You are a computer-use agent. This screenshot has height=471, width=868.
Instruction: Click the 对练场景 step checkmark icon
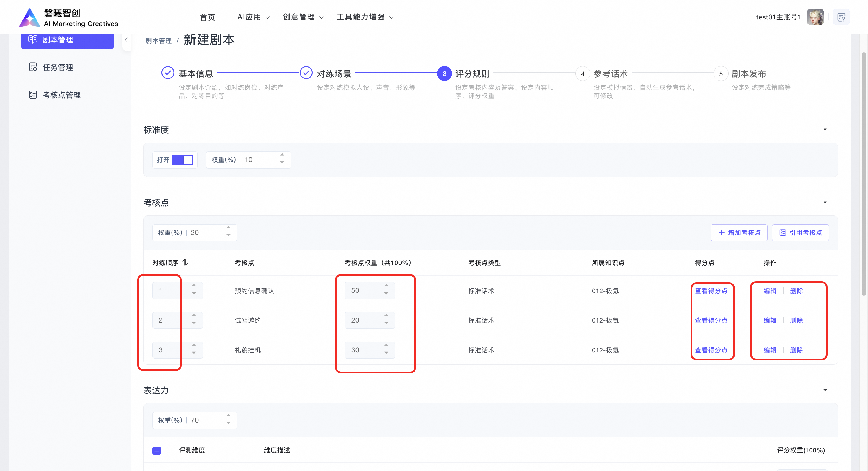(306, 73)
